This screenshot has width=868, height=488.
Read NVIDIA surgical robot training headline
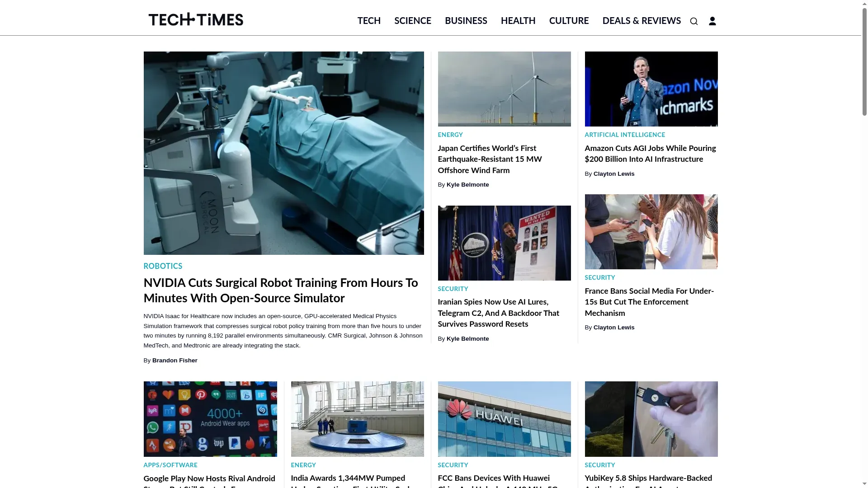(x=281, y=290)
